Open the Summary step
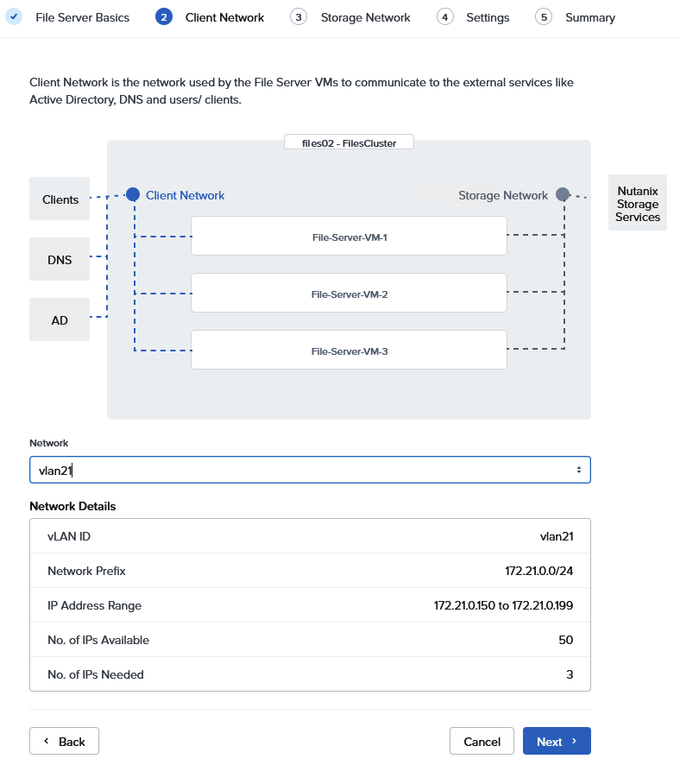The width and height of the screenshot is (680, 784). pyautogui.click(x=590, y=17)
